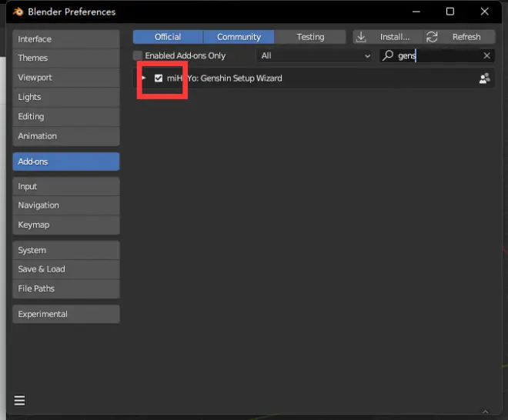Open the Navigation preferences section

click(66, 205)
